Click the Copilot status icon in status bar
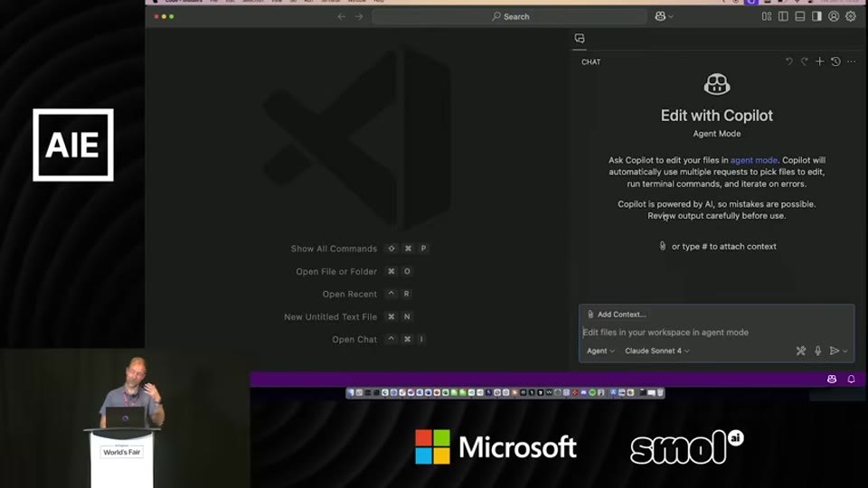The image size is (868, 488). click(x=832, y=379)
